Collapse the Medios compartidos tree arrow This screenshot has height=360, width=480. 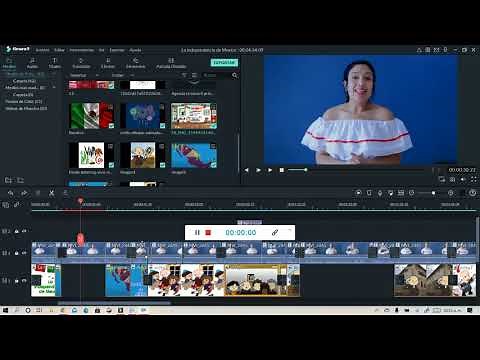tap(54, 88)
